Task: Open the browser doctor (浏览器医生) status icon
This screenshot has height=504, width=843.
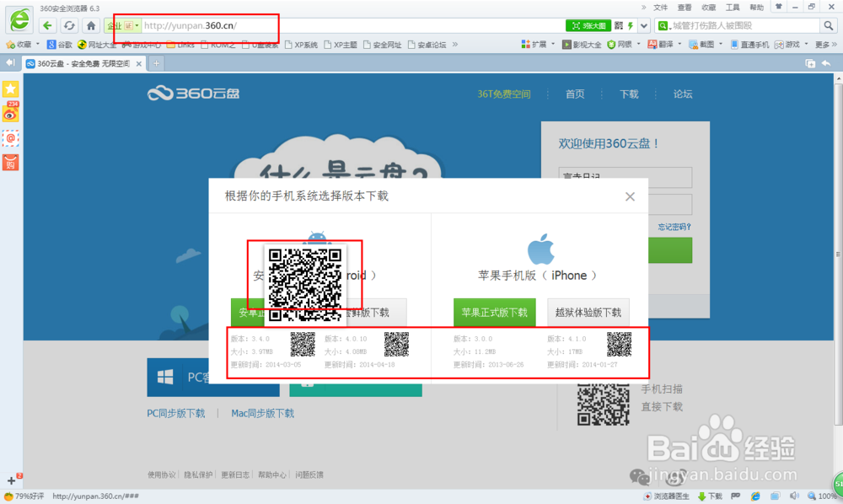Action: tap(666, 496)
